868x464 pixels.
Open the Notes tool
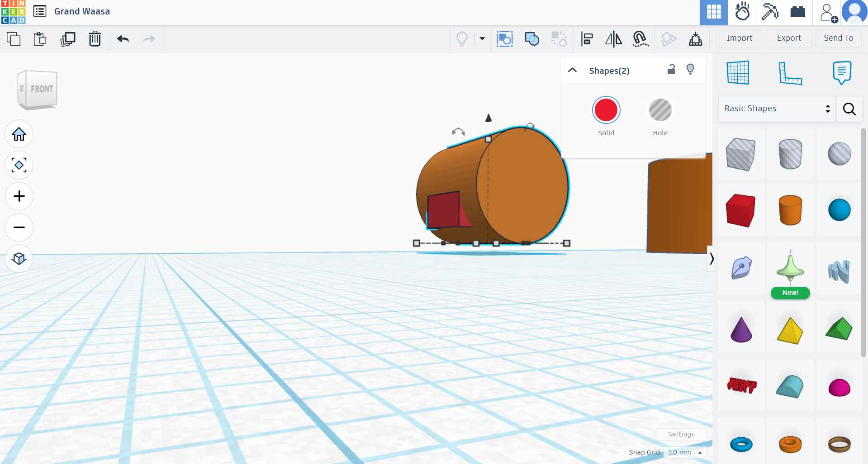click(841, 72)
